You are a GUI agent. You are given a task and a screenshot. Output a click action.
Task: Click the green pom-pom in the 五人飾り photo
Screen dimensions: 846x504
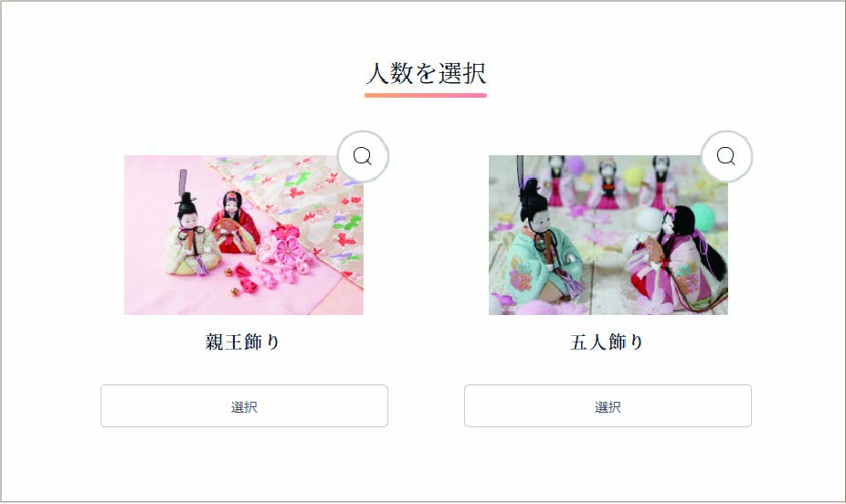[703, 216]
